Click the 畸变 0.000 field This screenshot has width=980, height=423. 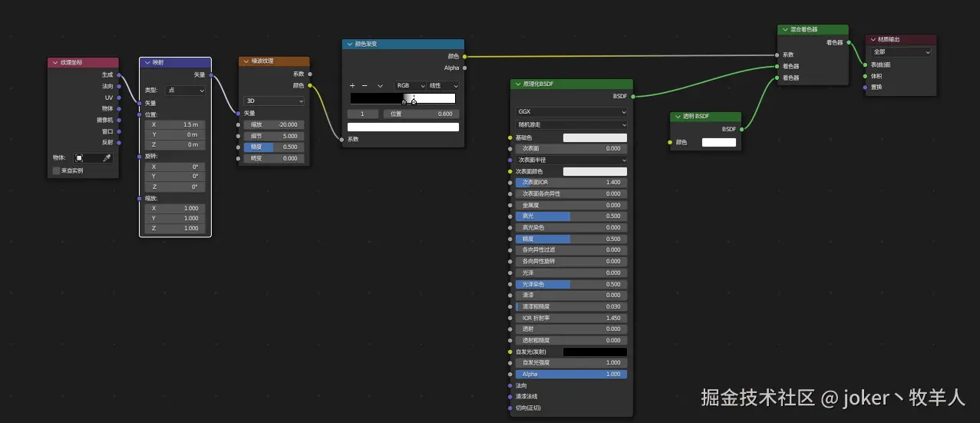275,158
